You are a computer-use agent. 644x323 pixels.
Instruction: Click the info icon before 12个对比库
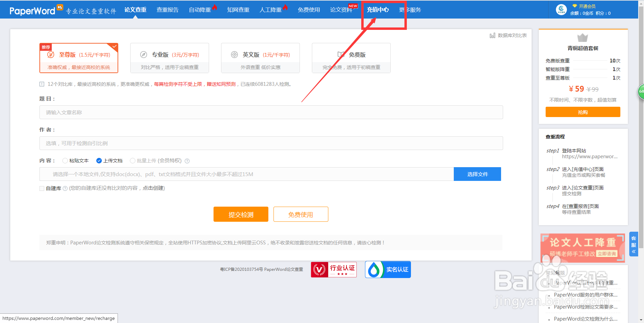click(x=42, y=84)
